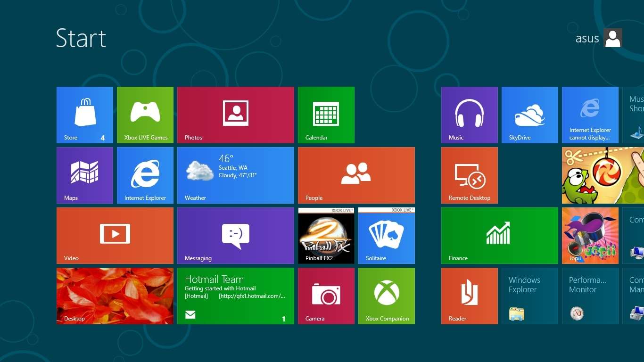The image size is (644, 362).
Task: Open the Photos tile
Action: 236,115
